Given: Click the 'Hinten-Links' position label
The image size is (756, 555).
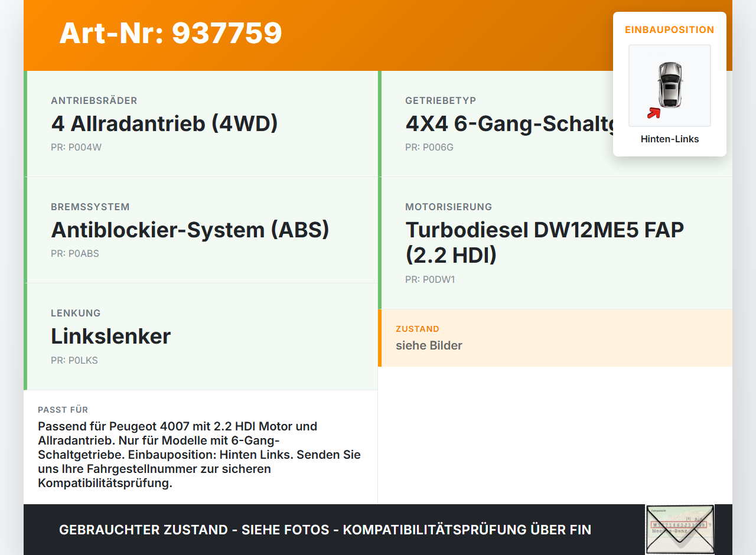Looking at the screenshot, I should click(670, 139).
